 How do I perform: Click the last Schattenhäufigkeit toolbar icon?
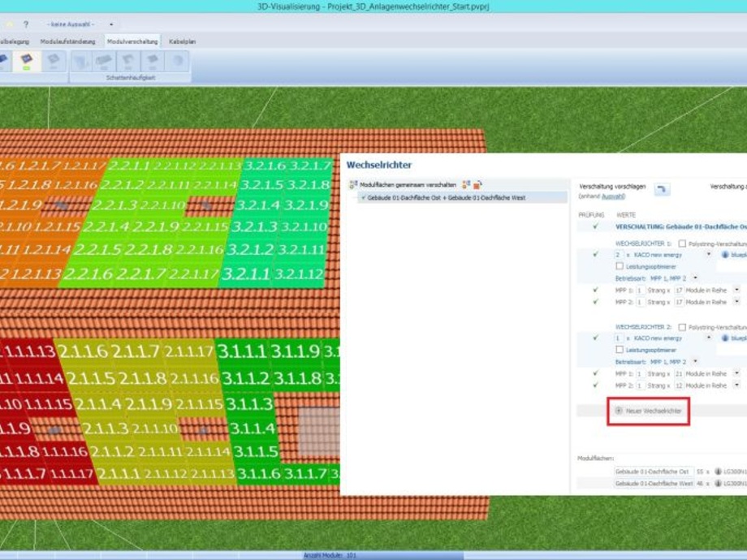(x=176, y=61)
